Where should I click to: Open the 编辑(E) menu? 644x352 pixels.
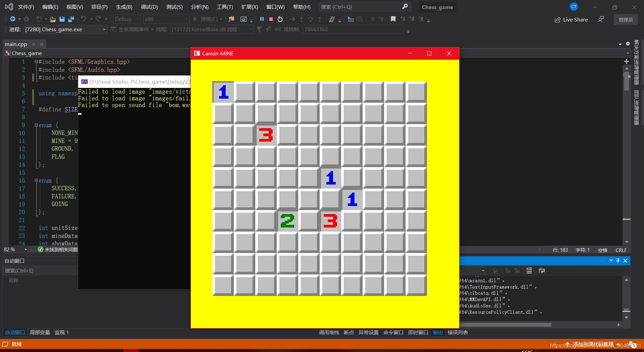[x=50, y=7]
